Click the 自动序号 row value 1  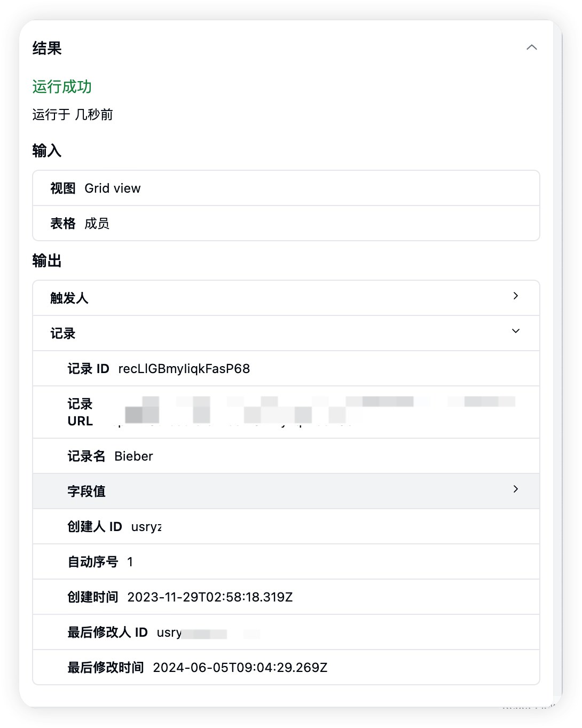coord(130,562)
